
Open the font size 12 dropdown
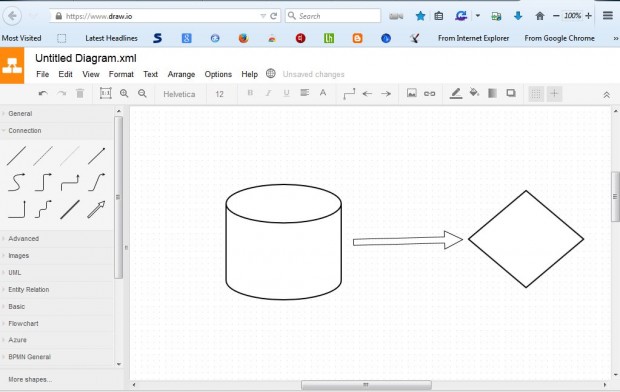[219, 94]
